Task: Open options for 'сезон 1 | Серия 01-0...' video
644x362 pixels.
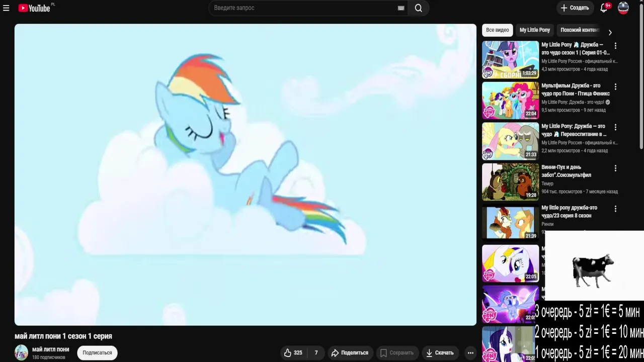Action: pos(615,46)
